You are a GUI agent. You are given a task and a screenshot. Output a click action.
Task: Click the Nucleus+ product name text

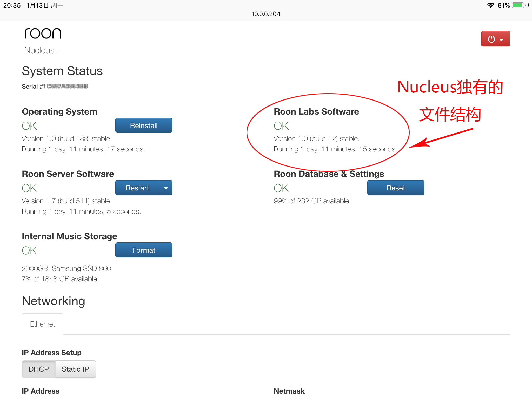point(42,50)
